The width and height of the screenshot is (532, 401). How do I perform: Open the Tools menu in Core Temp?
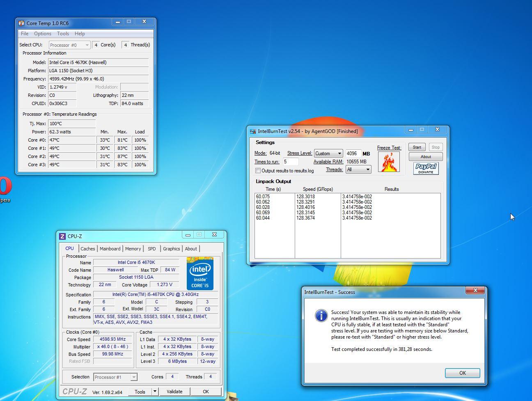point(63,34)
